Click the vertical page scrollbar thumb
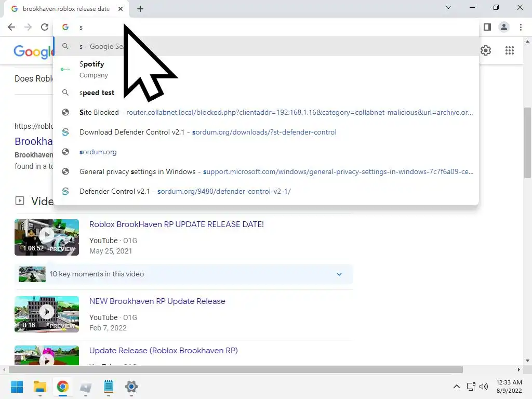This screenshot has width=532, height=399. [527, 142]
